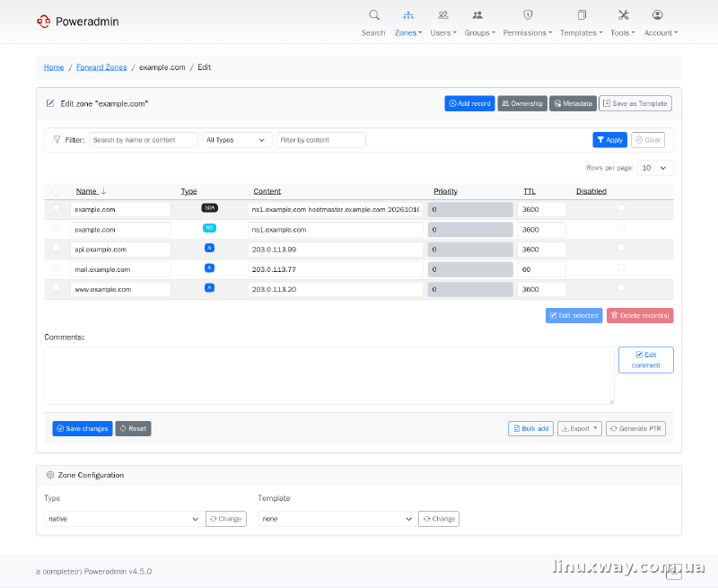The width and height of the screenshot is (718, 588).
Task: Click the A badge for api.example.com
Action: pyautogui.click(x=209, y=248)
